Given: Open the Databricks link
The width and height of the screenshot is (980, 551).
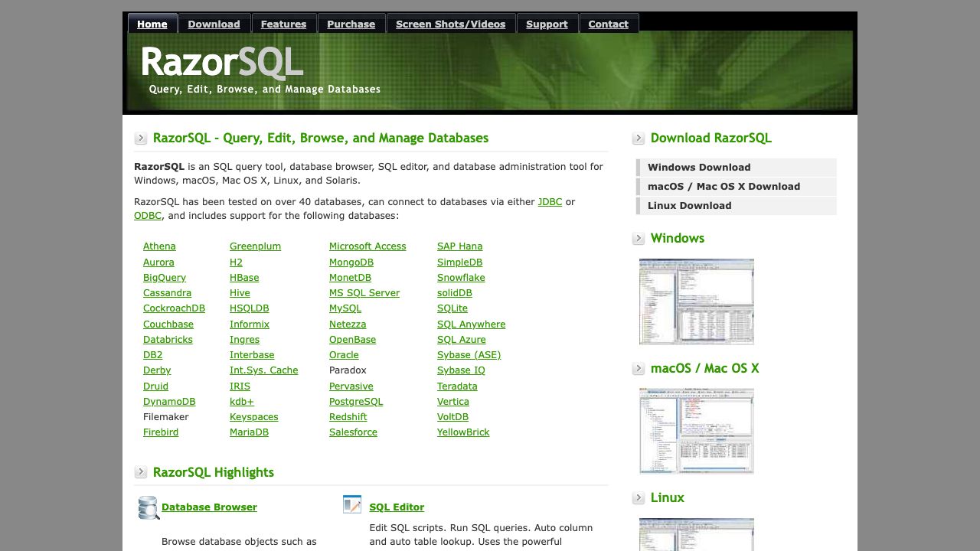Looking at the screenshot, I should [168, 340].
